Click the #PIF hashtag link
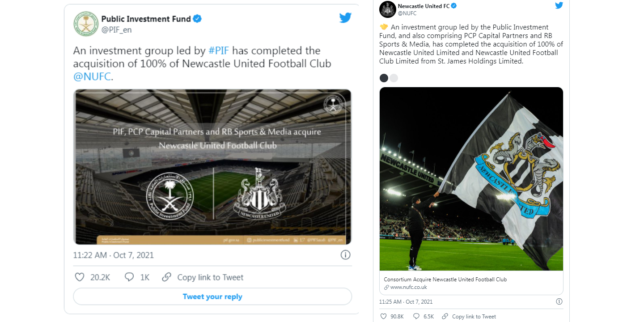The height and width of the screenshot is (322, 644). pyautogui.click(x=219, y=51)
